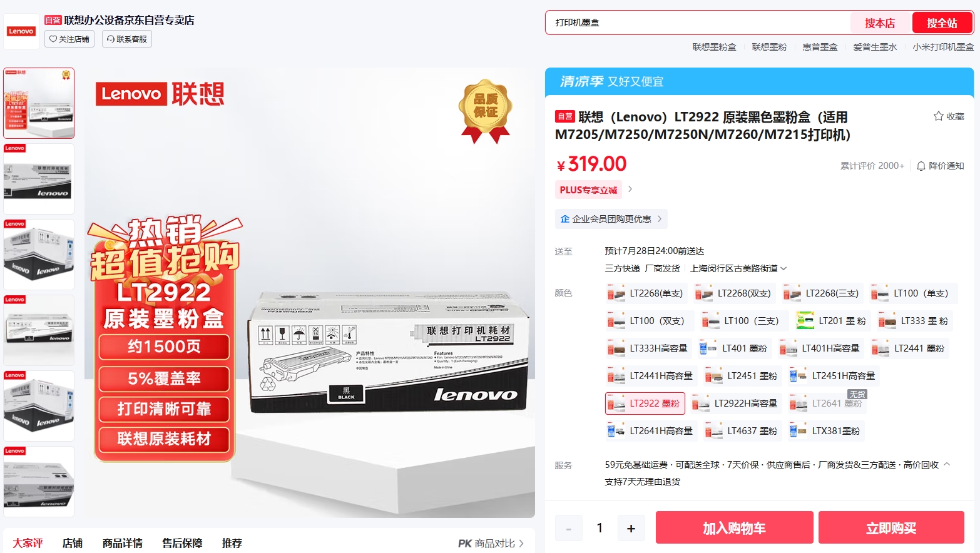Click the favorite star icon 收藏

pos(938,116)
